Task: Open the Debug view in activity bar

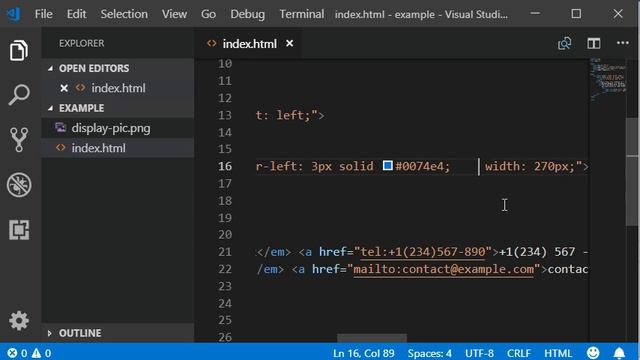Action: point(19,184)
